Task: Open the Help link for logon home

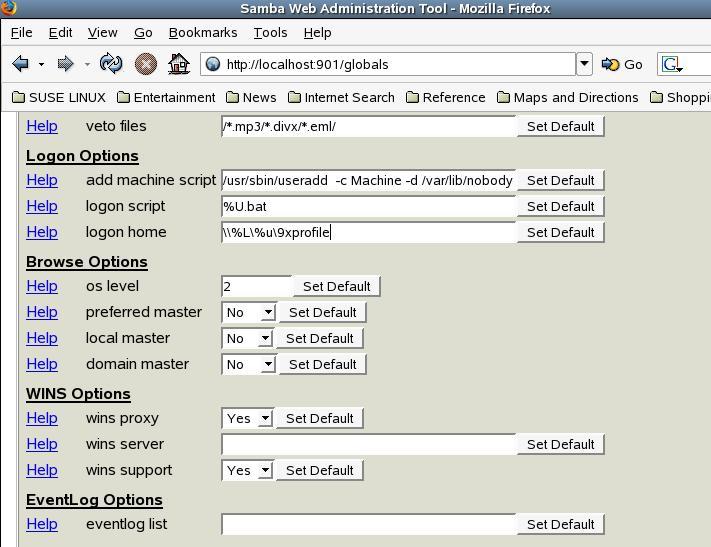Action: coord(42,232)
